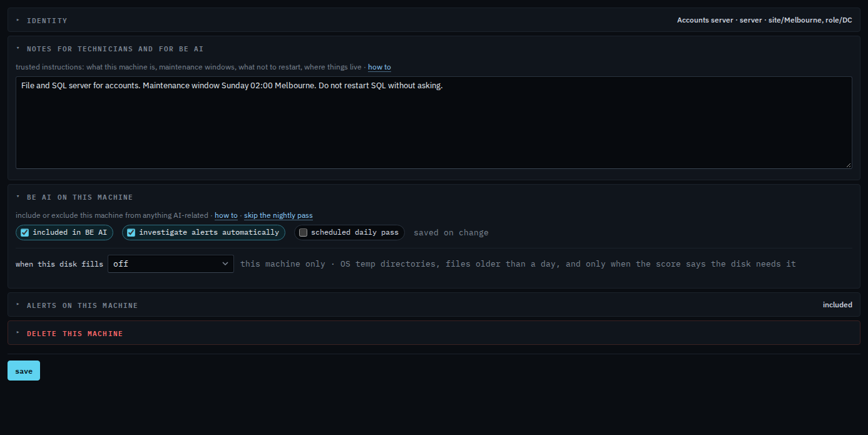Image resolution: width=868 pixels, height=435 pixels.
Task: Click the Identity section header label
Action: pyautogui.click(x=47, y=21)
